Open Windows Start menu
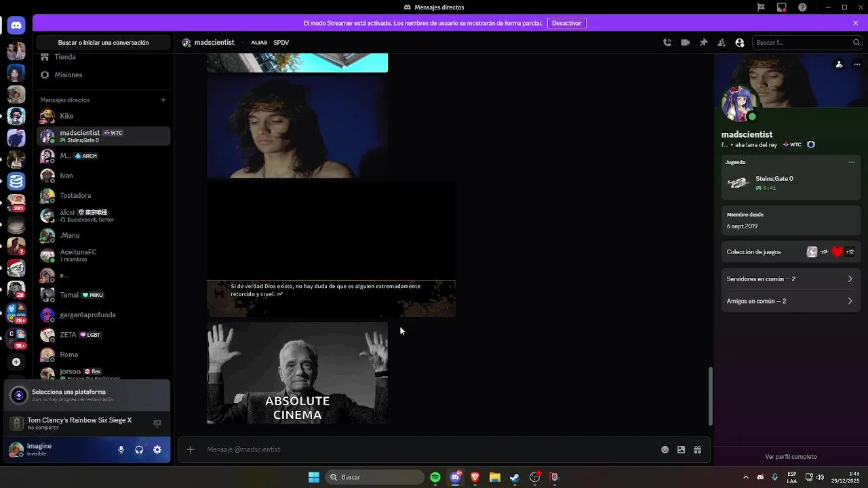The height and width of the screenshot is (488, 868). click(x=313, y=477)
